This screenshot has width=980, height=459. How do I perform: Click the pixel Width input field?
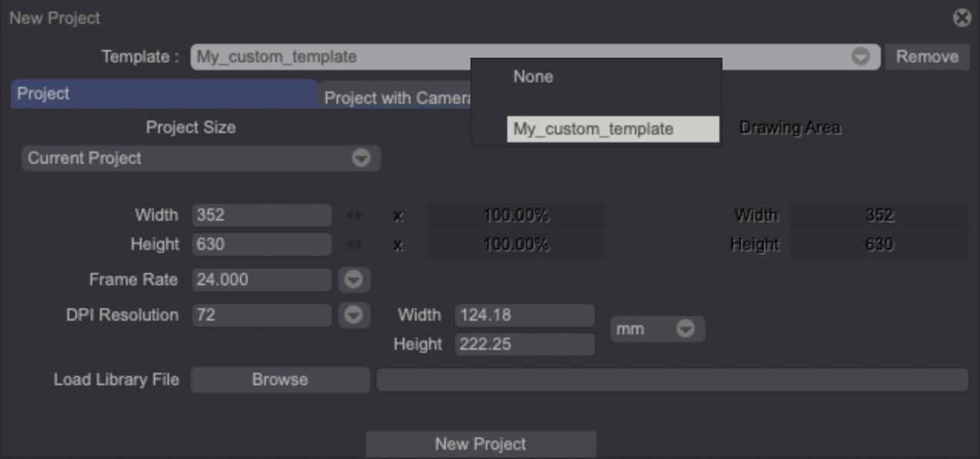pos(261,215)
